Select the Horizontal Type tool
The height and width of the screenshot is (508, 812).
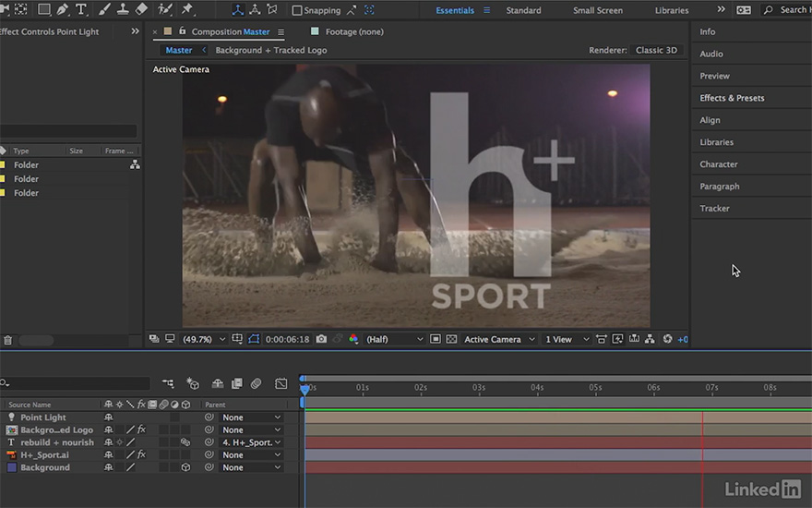click(81, 9)
